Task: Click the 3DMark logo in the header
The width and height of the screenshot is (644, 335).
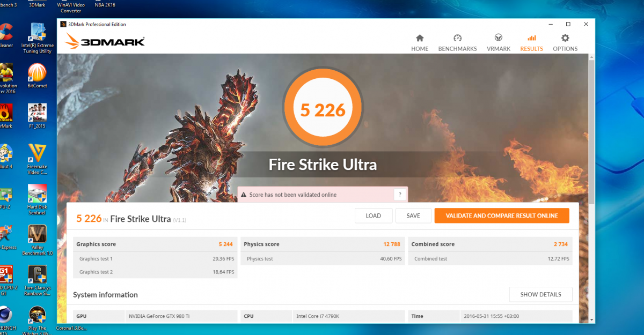Action: coord(105,41)
